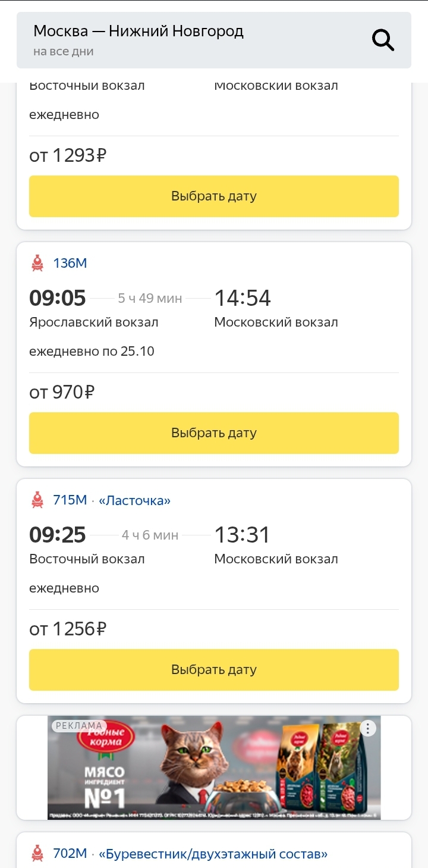
Task: Open the «Ласточка» train name link
Action: (135, 500)
